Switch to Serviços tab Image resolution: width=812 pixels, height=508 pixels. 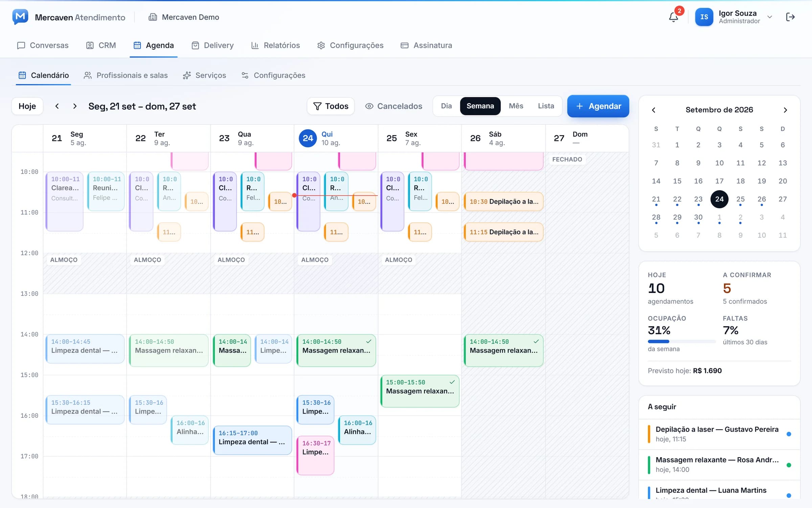(x=204, y=75)
